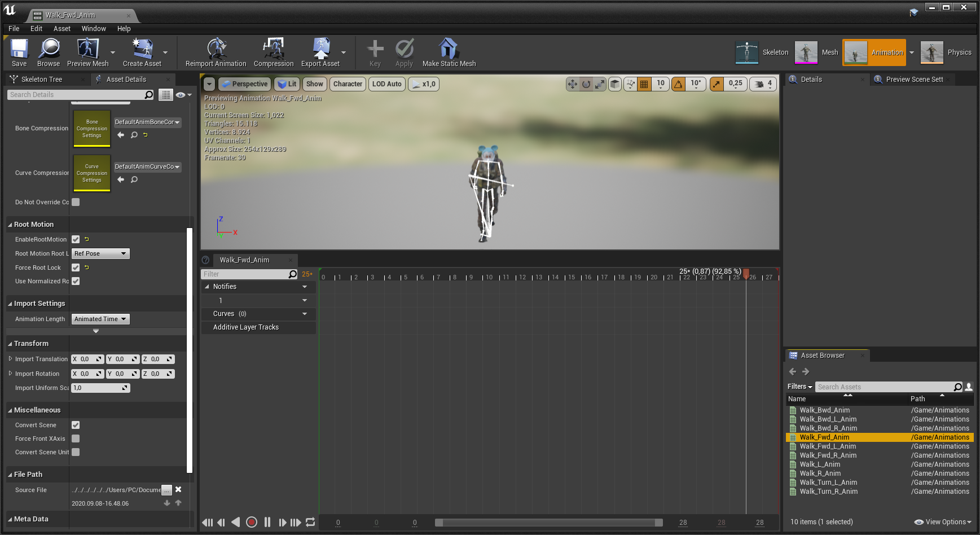Open Curve Compression asset dropdown

pyautogui.click(x=147, y=166)
